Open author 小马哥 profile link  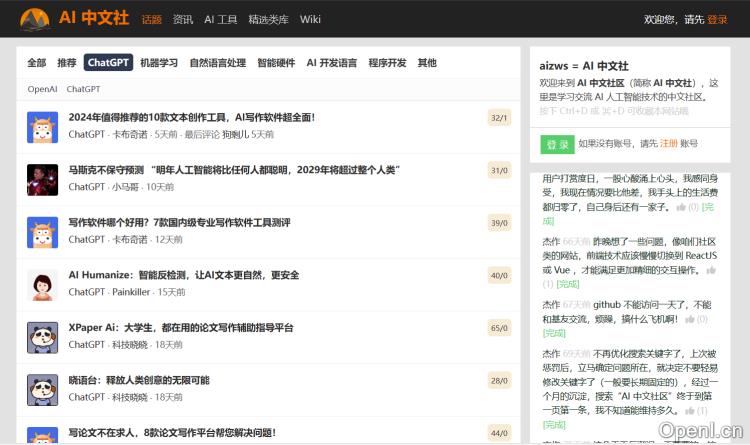coord(125,187)
